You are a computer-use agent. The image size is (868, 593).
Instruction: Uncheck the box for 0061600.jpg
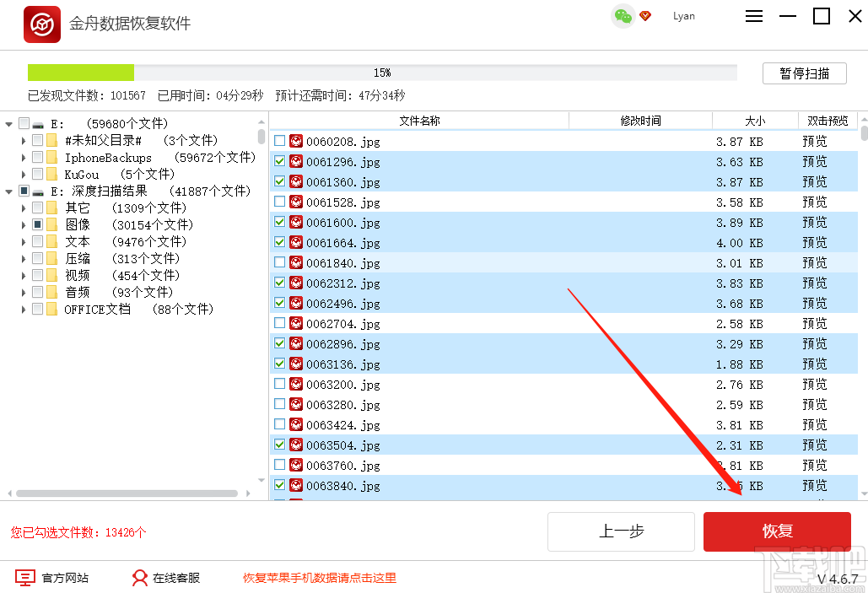279,222
